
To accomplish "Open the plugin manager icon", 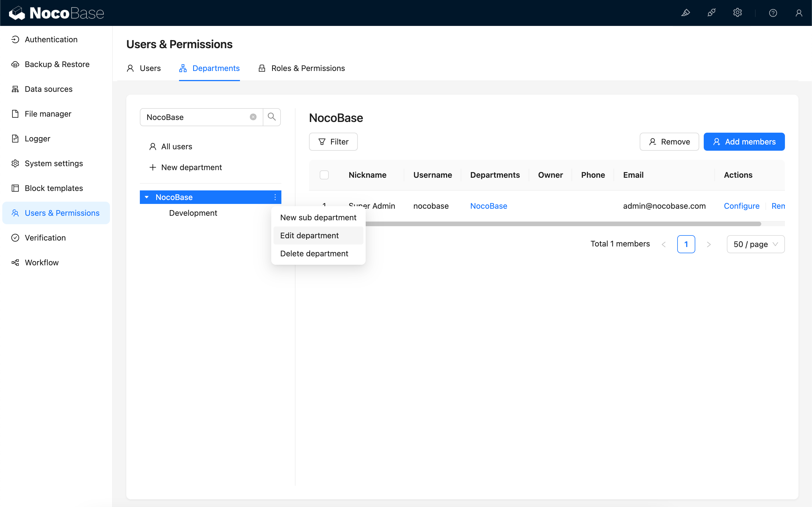I will 711,13.
